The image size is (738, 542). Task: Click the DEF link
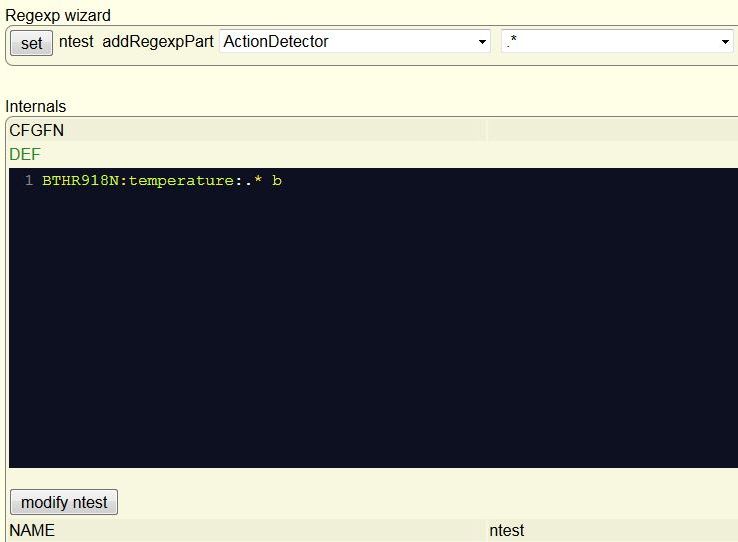coord(25,154)
